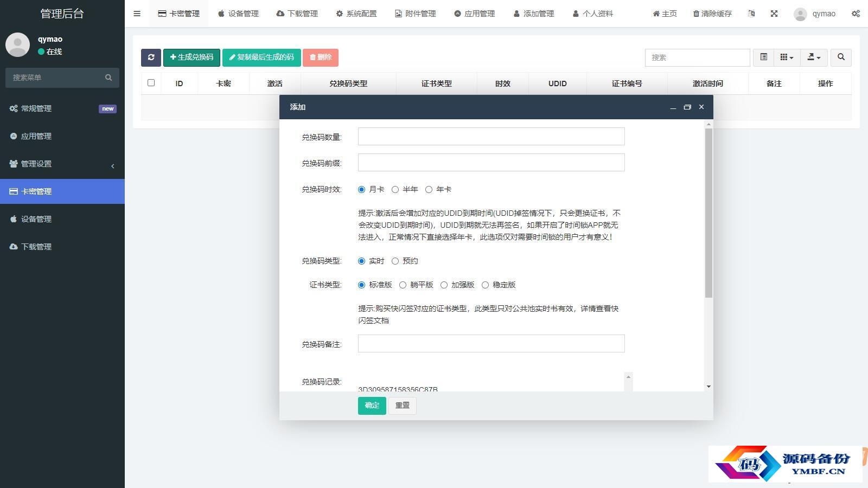Open the export dropdown in table toolbar
This screenshot has width=868, height=488.
point(814,57)
